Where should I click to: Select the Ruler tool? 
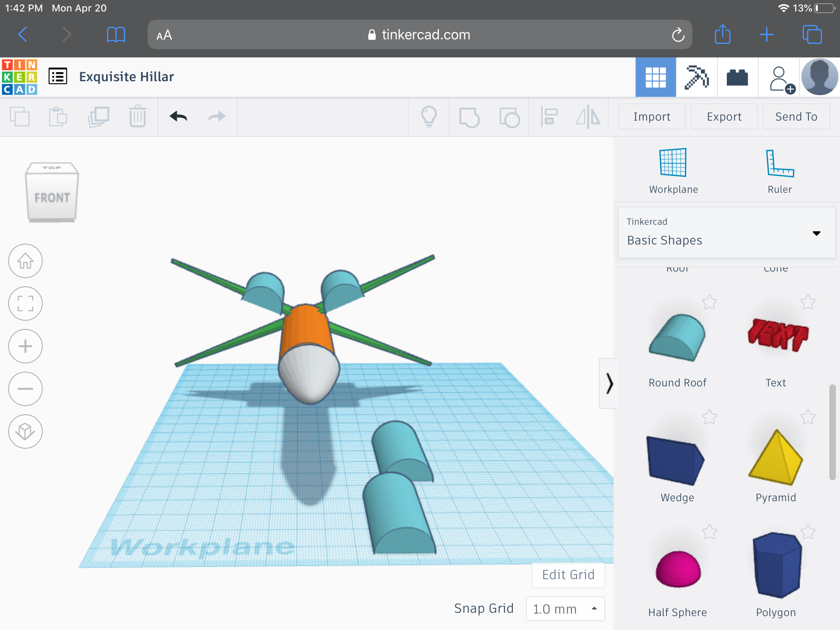pos(780,171)
